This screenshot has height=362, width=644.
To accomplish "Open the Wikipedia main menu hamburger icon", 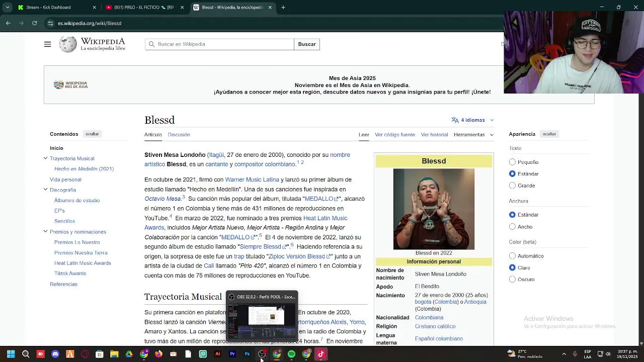I will [x=47, y=44].
